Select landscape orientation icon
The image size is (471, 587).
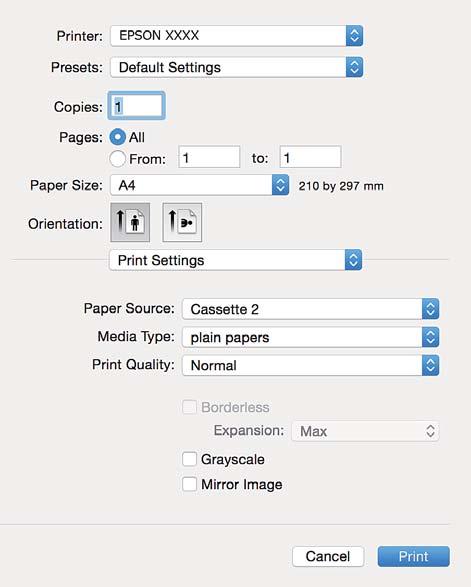coord(182,222)
